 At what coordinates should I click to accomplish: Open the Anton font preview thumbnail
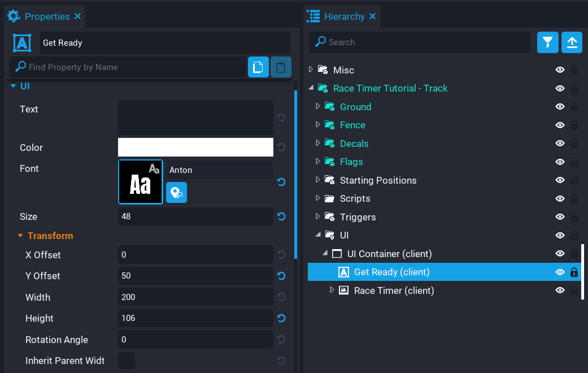(140, 181)
